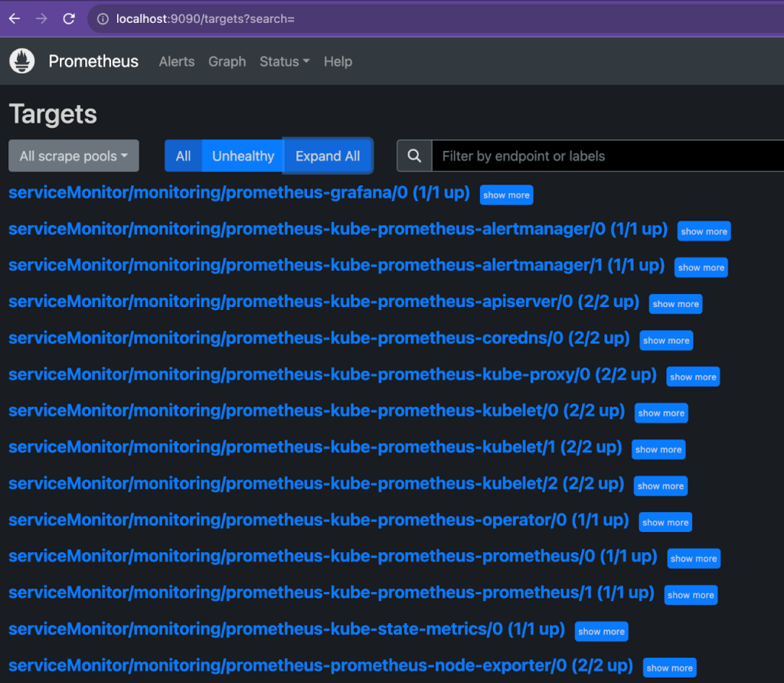Toggle the All targets filter button
Screen dimensions: 784x683
point(183,156)
